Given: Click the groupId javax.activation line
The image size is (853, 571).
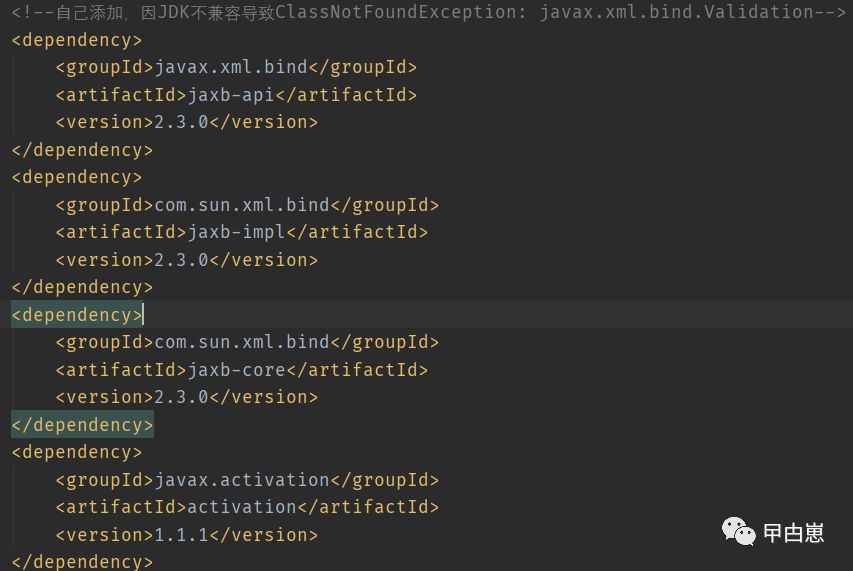Looking at the screenshot, I should [247, 480].
